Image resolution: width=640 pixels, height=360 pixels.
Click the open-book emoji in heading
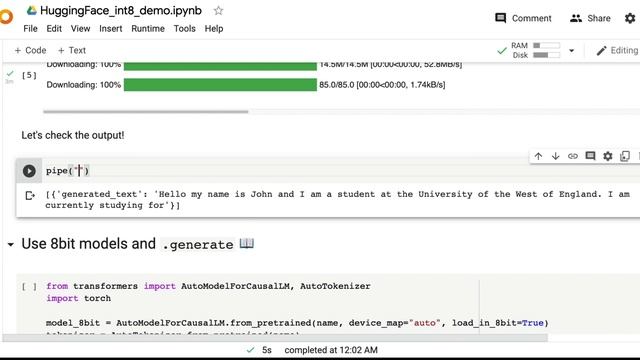(x=247, y=244)
